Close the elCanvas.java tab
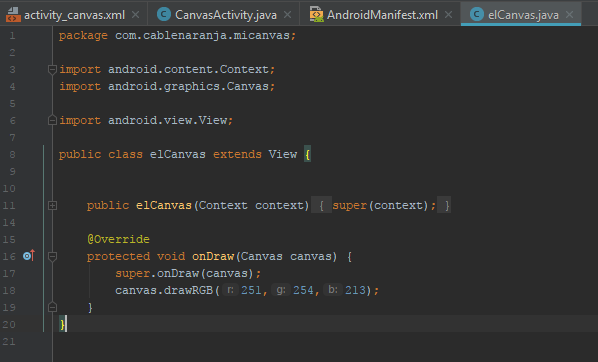The image size is (598, 362). click(x=569, y=15)
